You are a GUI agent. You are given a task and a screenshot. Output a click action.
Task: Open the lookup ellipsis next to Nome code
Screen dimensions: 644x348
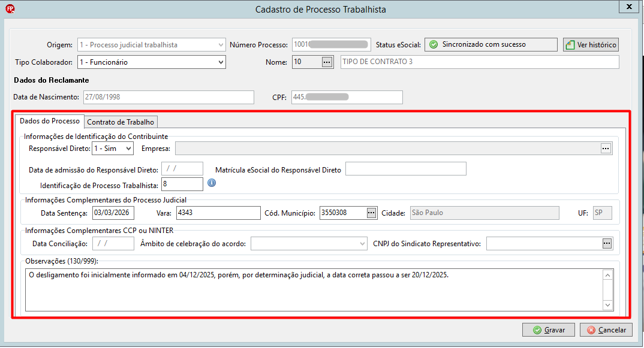tap(327, 62)
